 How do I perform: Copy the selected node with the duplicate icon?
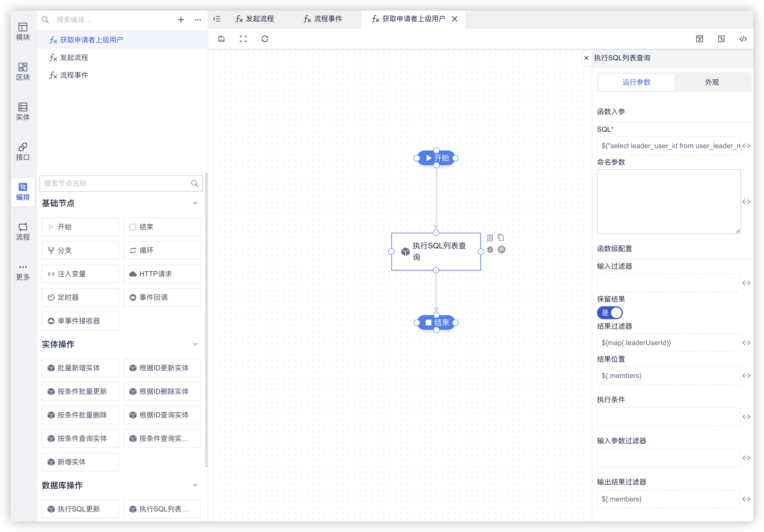(x=501, y=237)
